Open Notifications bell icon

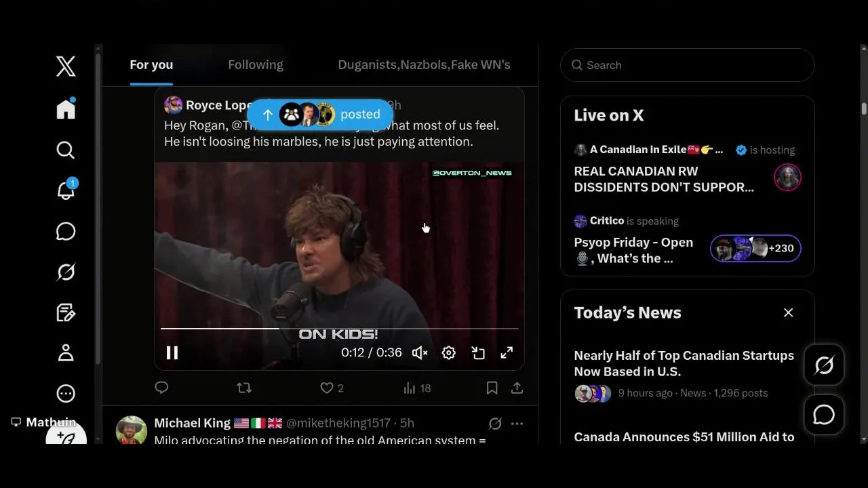click(66, 190)
